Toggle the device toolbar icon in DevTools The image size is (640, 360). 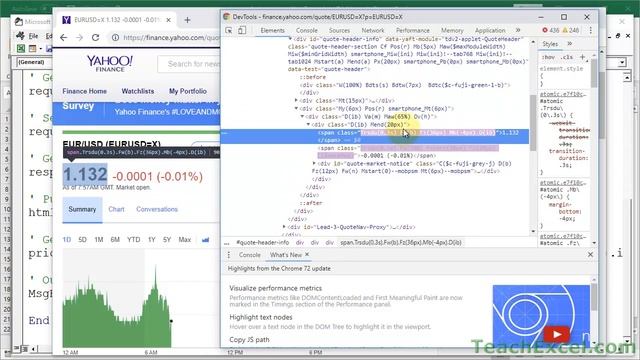coord(242,30)
